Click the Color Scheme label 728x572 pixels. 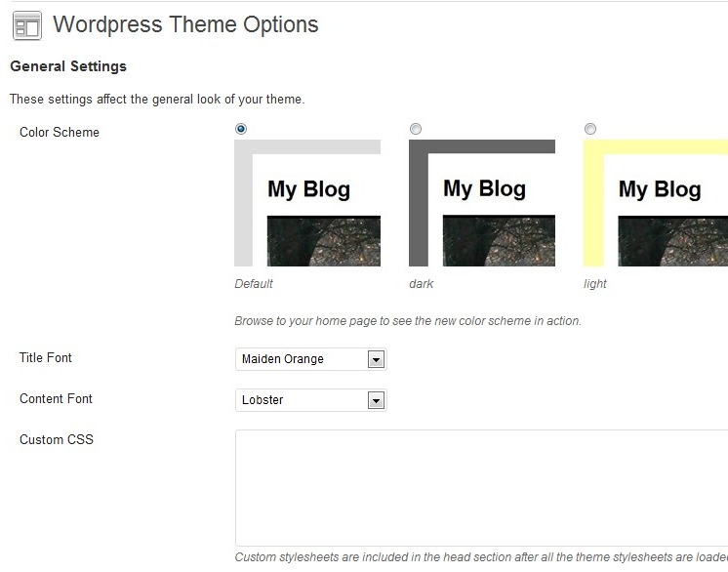point(60,133)
